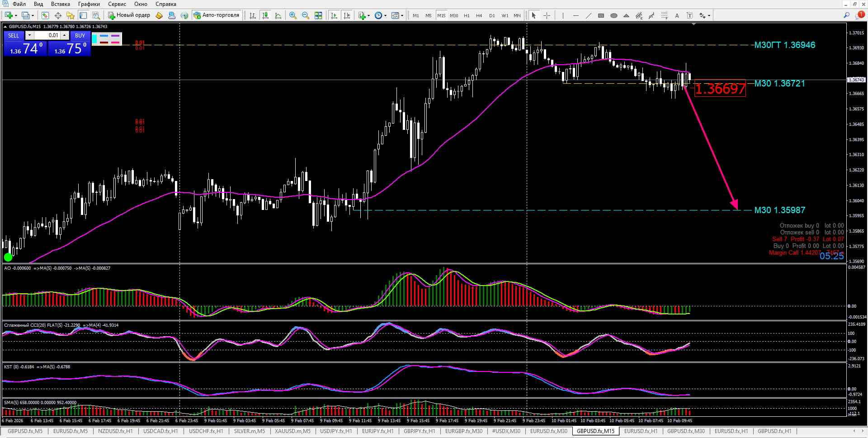Open the Market Watch panel icon
Screen dimensions: 868x438
tap(45, 15)
